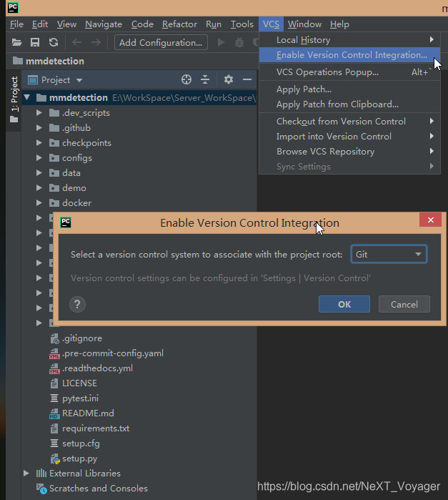Image resolution: width=448 pixels, height=500 pixels.
Task: Open the Project view dropdown arrow
Action: pos(79,80)
